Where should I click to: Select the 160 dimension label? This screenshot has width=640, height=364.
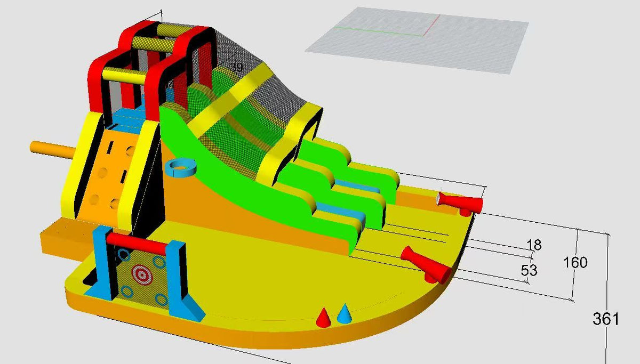point(575,262)
